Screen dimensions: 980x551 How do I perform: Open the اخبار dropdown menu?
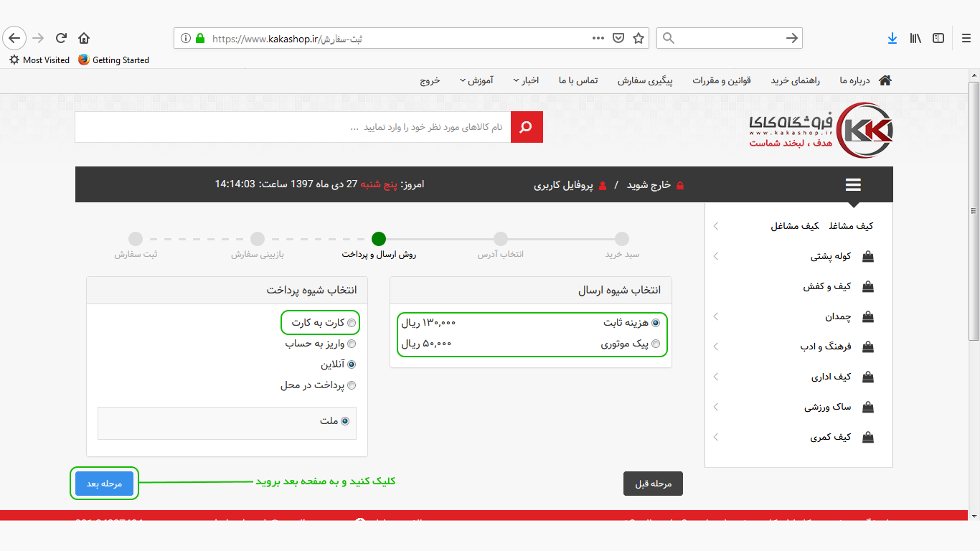click(526, 80)
